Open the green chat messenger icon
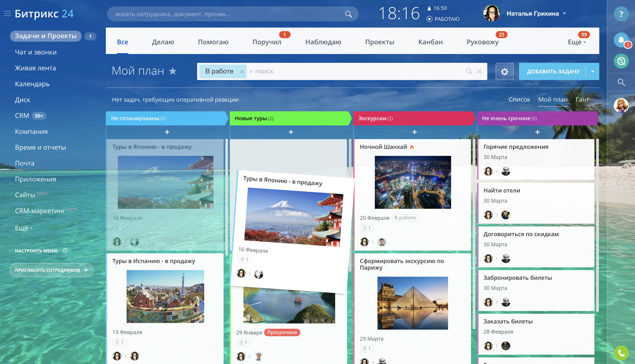This screenshot has height=364, width=635. [x=621, y=61]
